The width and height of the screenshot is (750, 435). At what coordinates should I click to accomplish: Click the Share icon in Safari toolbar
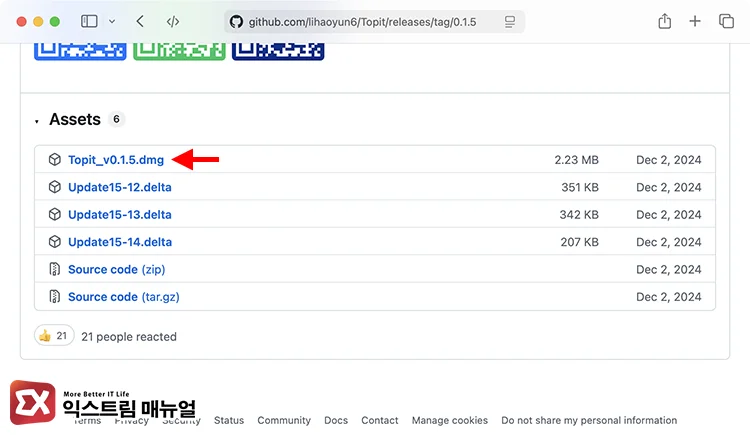[x=664, y=21]
